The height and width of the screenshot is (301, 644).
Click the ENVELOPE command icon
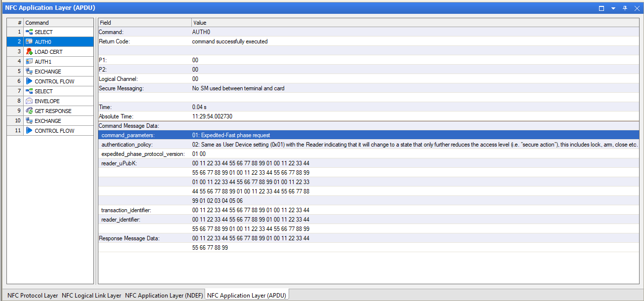(x=29, y=101)
